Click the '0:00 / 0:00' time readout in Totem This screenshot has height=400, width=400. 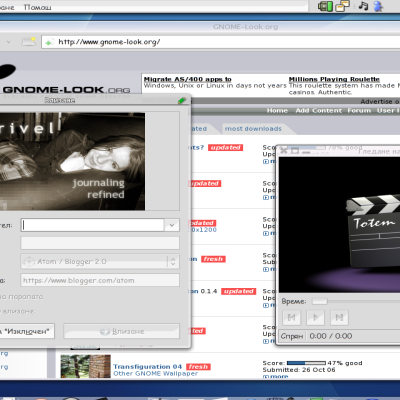(331, 336)
